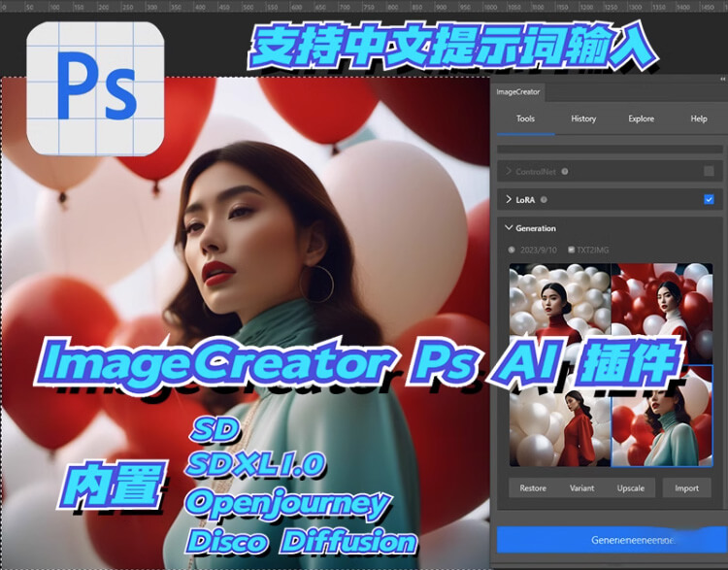Image resolution: width=728 pixels, height=570 pixels.
Task: Click the 2023/9/10 date text
Action: click(x=538, y=250)
